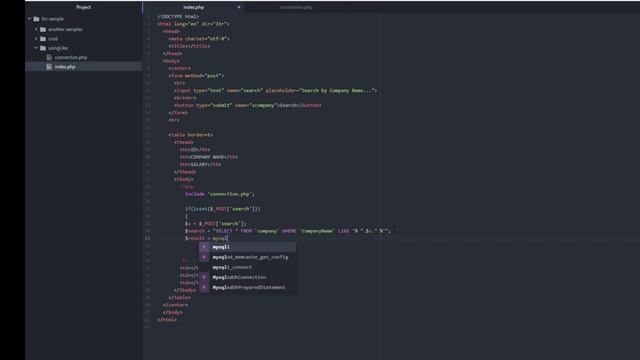Click the for sample root folder icon
640x360 pixels.
36,19
